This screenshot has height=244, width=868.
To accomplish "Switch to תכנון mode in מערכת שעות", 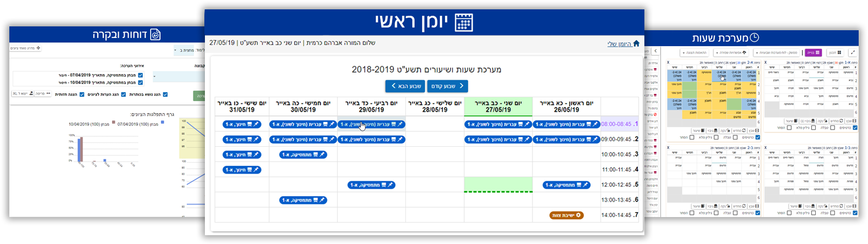I will point(835,52).
